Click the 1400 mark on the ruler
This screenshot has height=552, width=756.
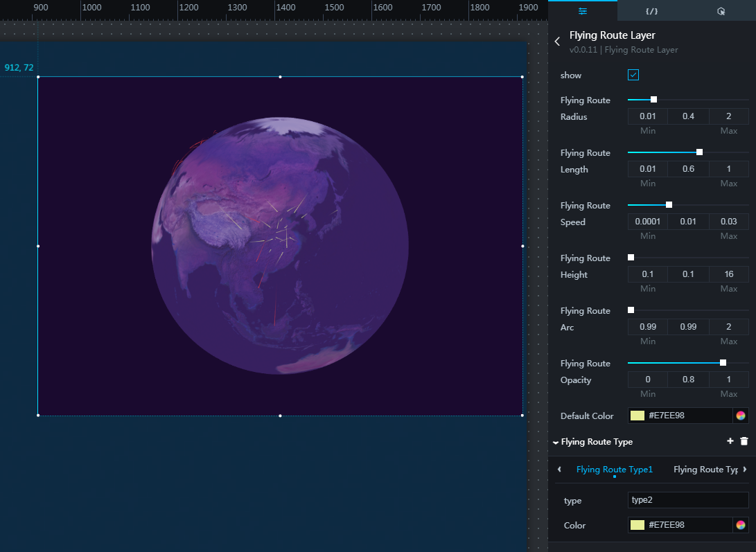tap(285, 7)
